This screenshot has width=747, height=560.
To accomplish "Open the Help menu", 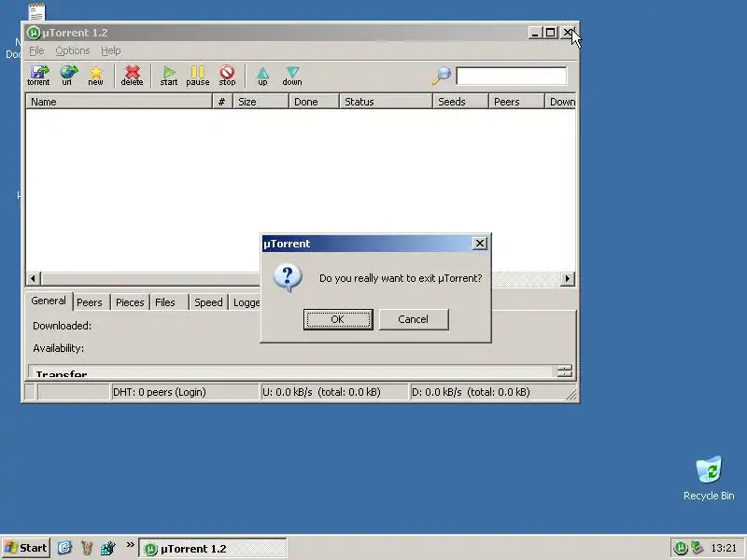I will click(110, 50).
